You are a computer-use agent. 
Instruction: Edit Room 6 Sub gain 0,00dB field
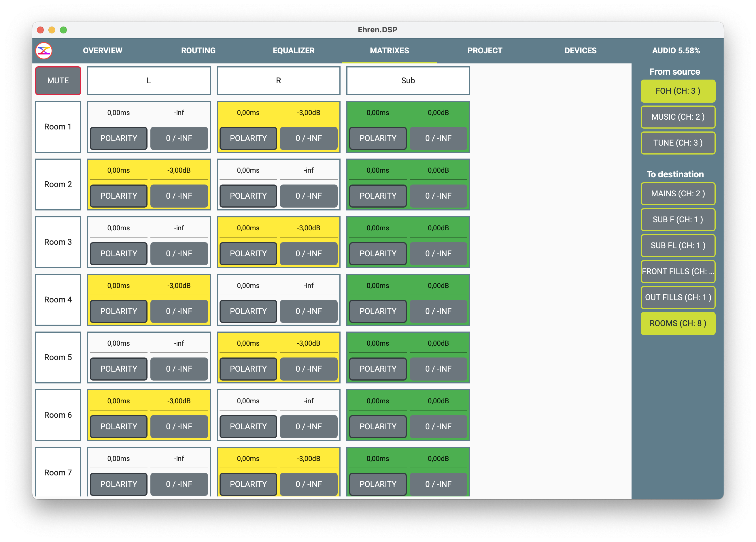pyautogui.click(x=438, y=401)
